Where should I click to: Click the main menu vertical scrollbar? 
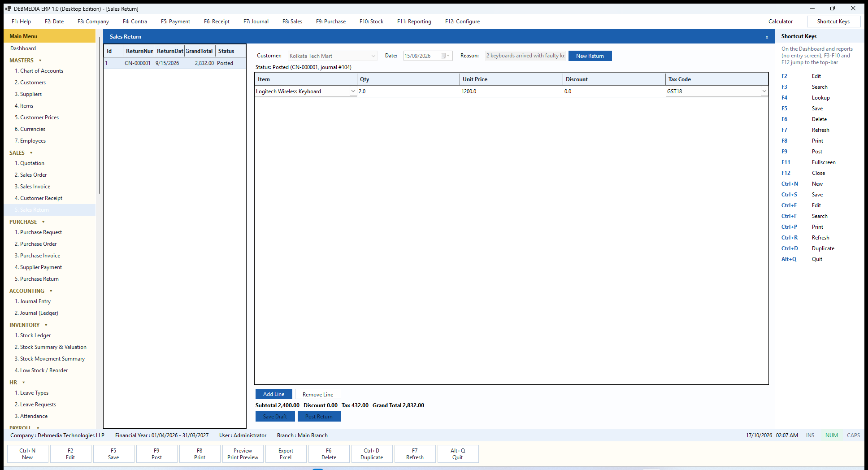[99, 116]
